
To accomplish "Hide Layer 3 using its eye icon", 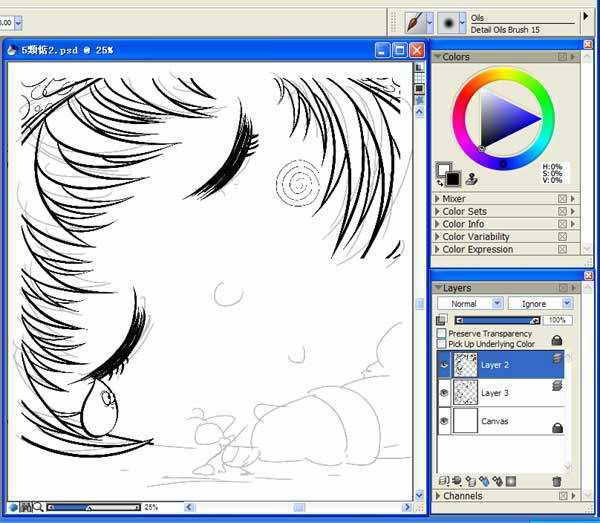I will (x=444, y=393).
